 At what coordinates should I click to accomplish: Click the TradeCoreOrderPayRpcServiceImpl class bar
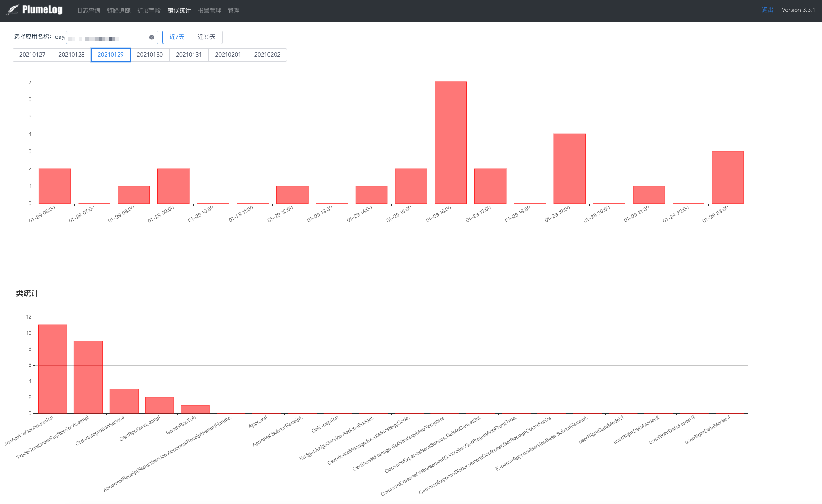88,377
